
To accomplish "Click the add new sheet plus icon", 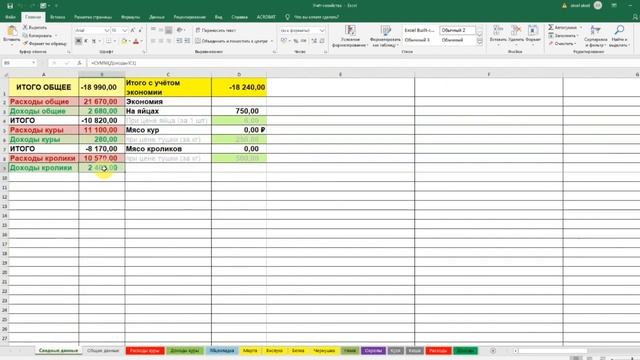I will click(x=493, y=351).
